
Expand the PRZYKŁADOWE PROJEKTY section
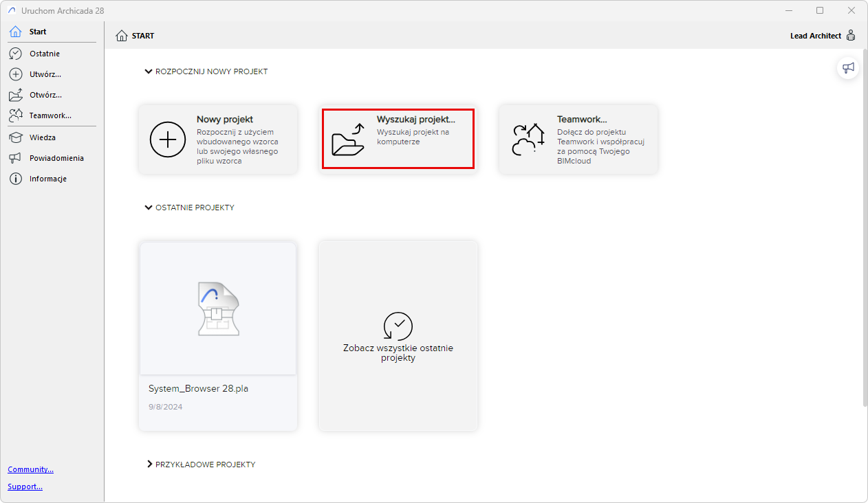coord(149,465)
